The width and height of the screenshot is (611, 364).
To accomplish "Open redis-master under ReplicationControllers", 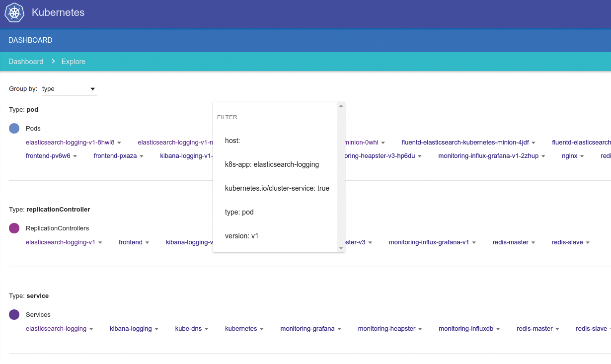I will [511, 242].
